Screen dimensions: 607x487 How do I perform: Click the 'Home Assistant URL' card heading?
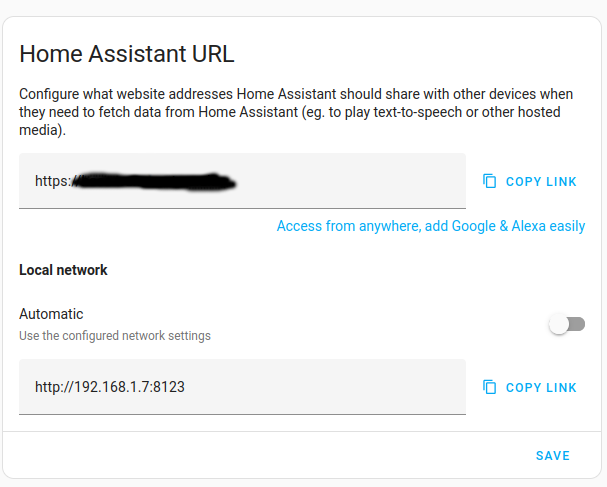point(127,53)
